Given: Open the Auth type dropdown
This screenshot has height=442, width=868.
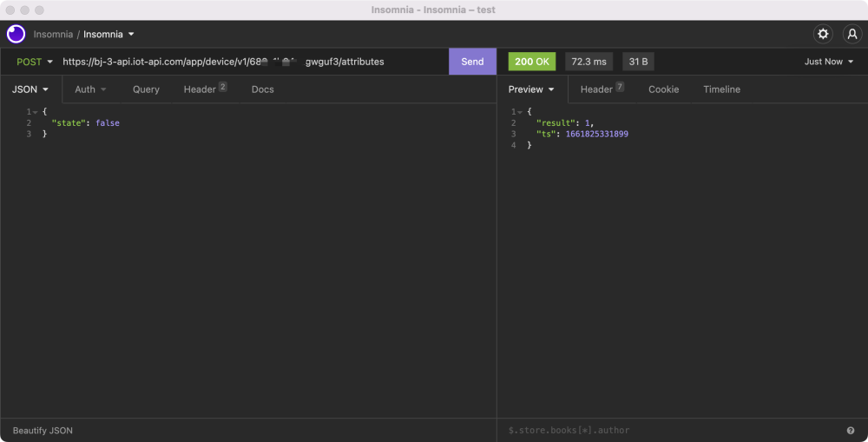Looking at the screenshot, I should click(90, 89).
